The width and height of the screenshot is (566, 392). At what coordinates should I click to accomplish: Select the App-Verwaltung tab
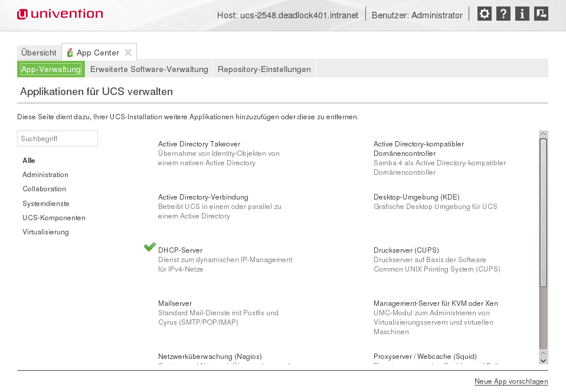(51, 69)
